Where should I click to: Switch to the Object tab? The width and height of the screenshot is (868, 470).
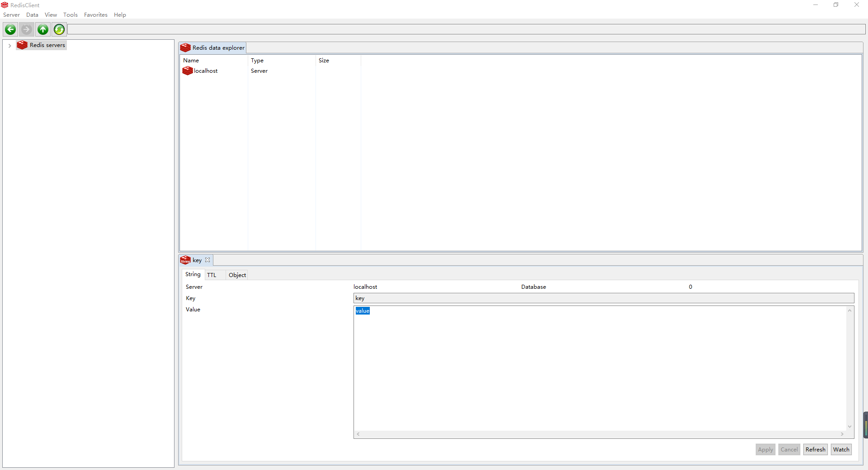tap(237, 275)
